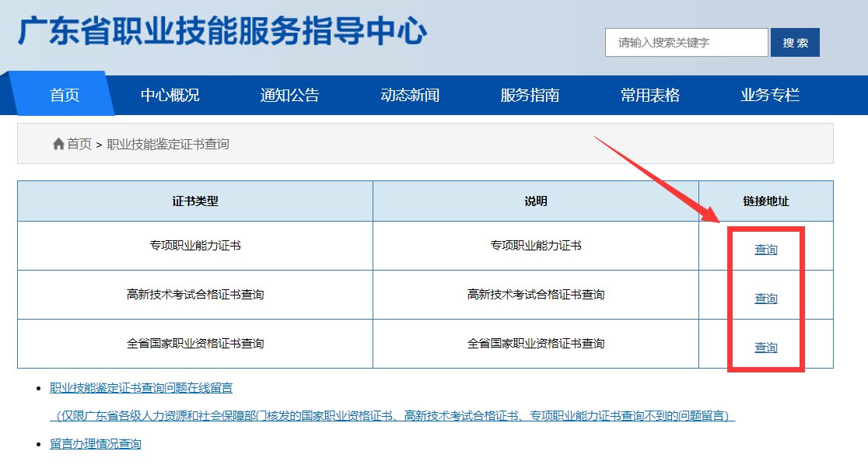Click the home icon in the breadcrumb
Screen dimensions: 868x472
(x=58, y=144)
